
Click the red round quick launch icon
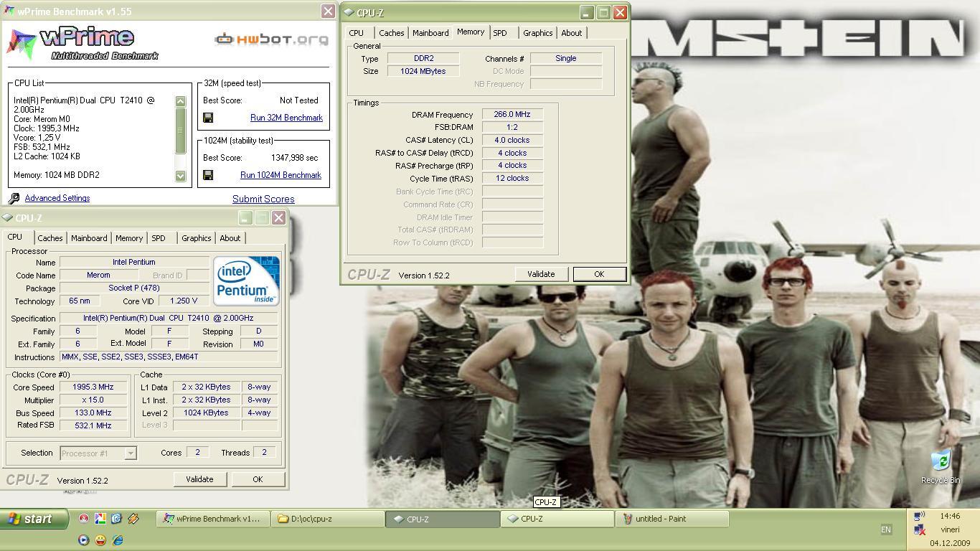(x=84, y=519)
